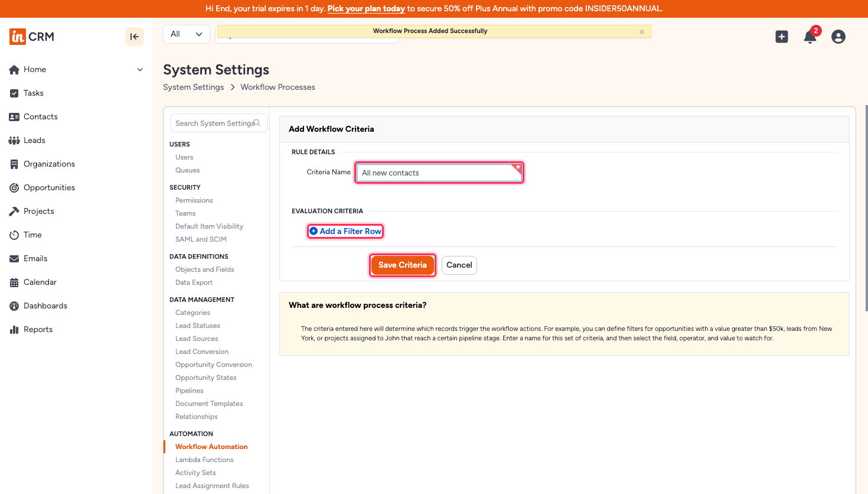Click the page vertical scrollbar
The image size is (868, 494).
(866, 207)
